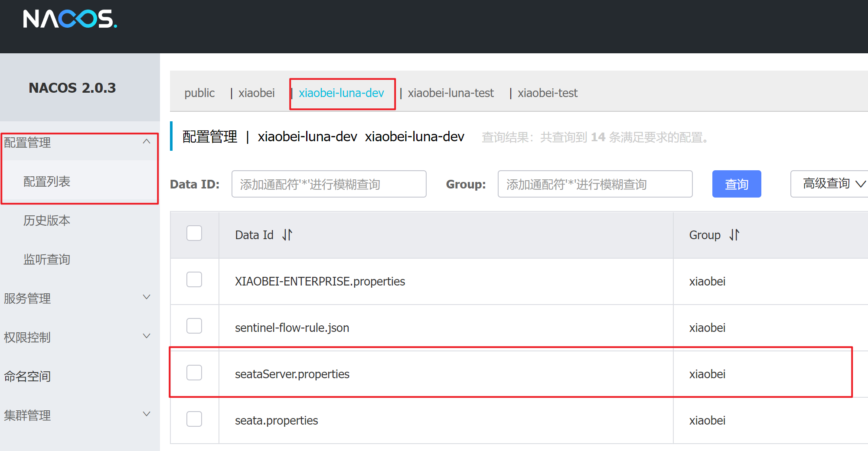Open the 高级查询 dropdown
This screenshot has width=868, height=451.
tap(830, 184)
